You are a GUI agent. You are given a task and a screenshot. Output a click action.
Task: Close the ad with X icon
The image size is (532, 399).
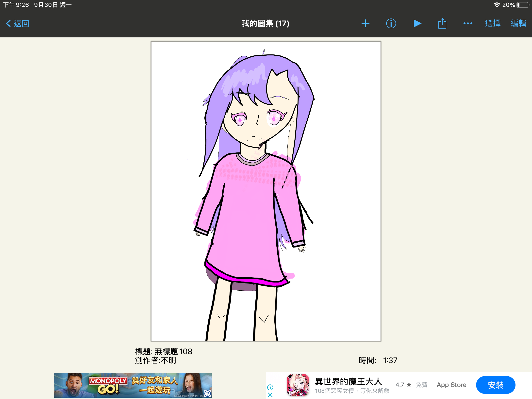[270, 395]
